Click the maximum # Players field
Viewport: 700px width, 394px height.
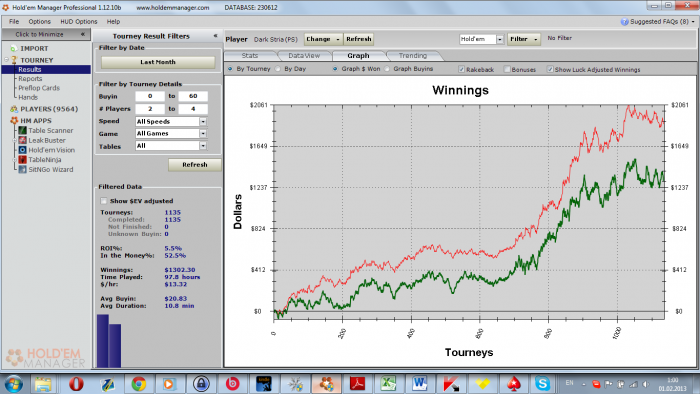click(x=193, y=108)
